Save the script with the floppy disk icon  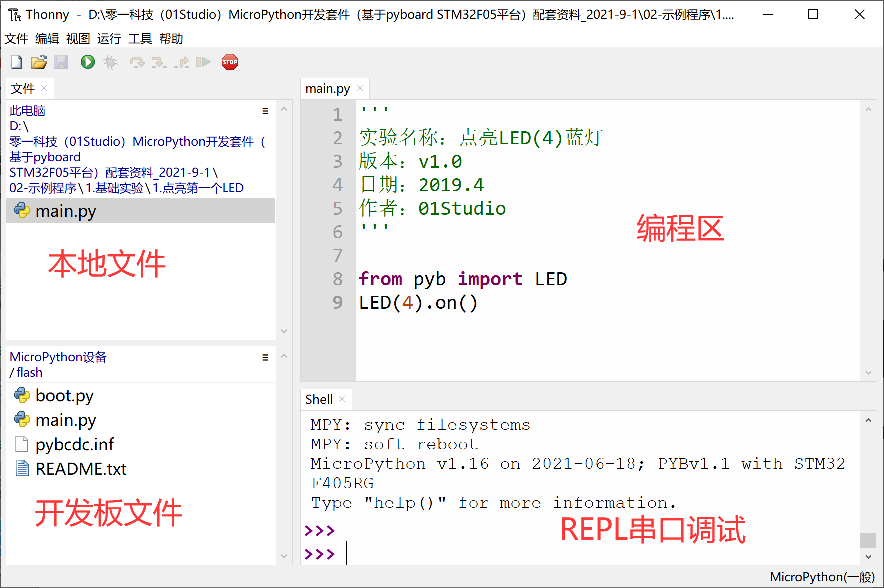pos(61,62)
